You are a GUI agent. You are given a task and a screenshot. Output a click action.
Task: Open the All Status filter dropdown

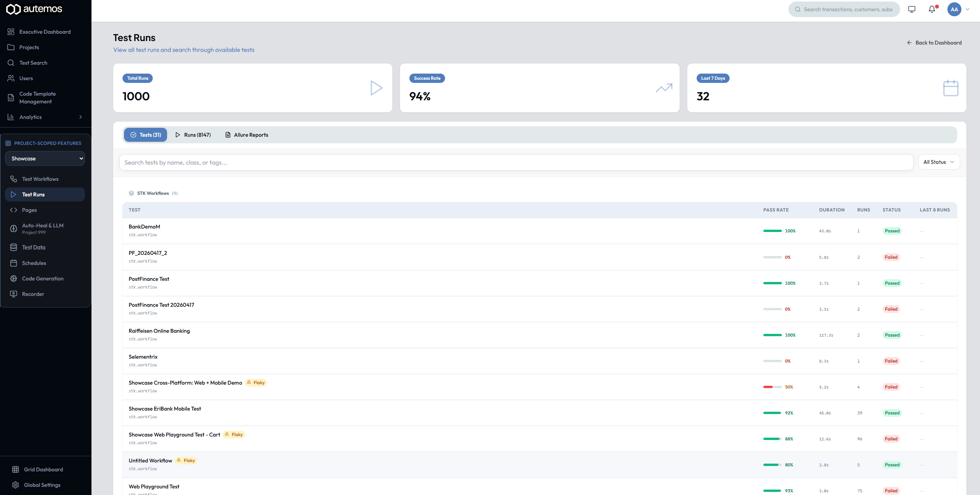click(939, 162)
